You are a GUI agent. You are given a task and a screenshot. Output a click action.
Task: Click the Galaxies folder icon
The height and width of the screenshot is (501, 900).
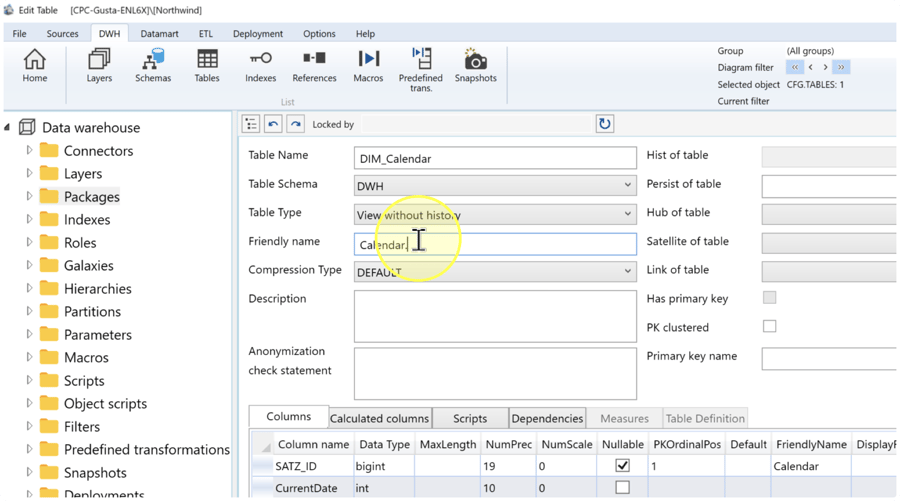(49, 265)
